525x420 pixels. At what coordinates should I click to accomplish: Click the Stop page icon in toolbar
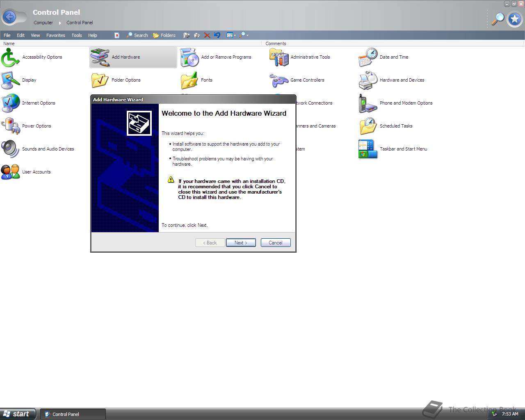click(x=117, y=35)
